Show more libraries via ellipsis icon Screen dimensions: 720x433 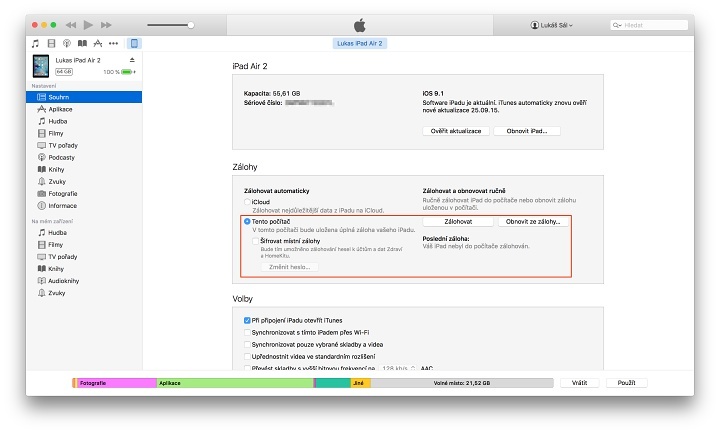click(113, 44)
